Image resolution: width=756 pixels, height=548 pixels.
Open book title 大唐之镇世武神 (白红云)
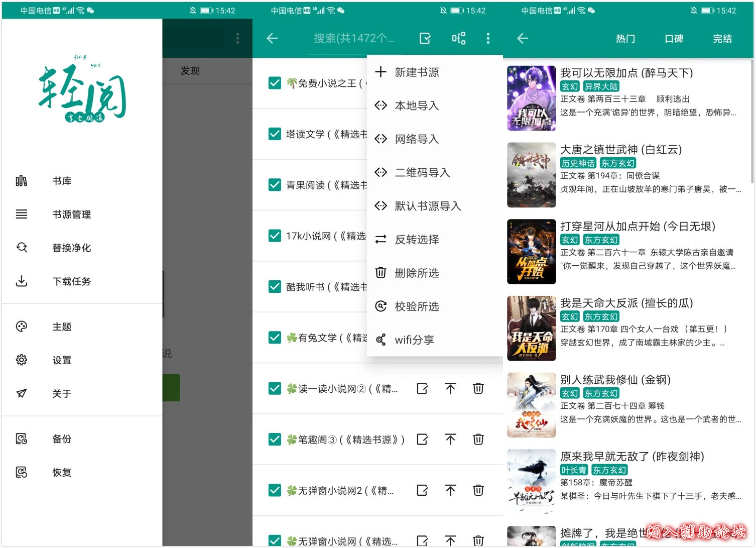click(x=621, y=149)
